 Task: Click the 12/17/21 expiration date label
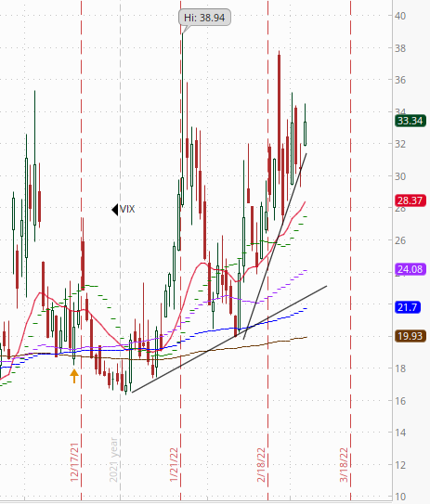74,462
